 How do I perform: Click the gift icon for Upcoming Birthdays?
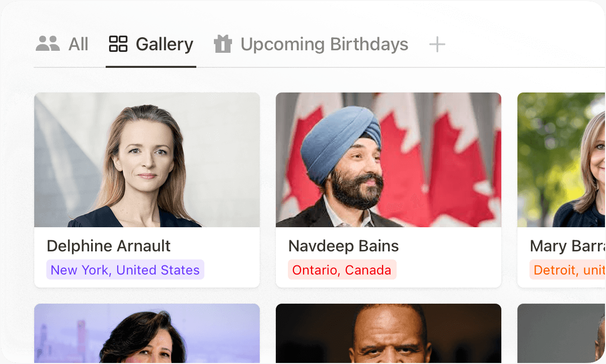click(222, 44)
